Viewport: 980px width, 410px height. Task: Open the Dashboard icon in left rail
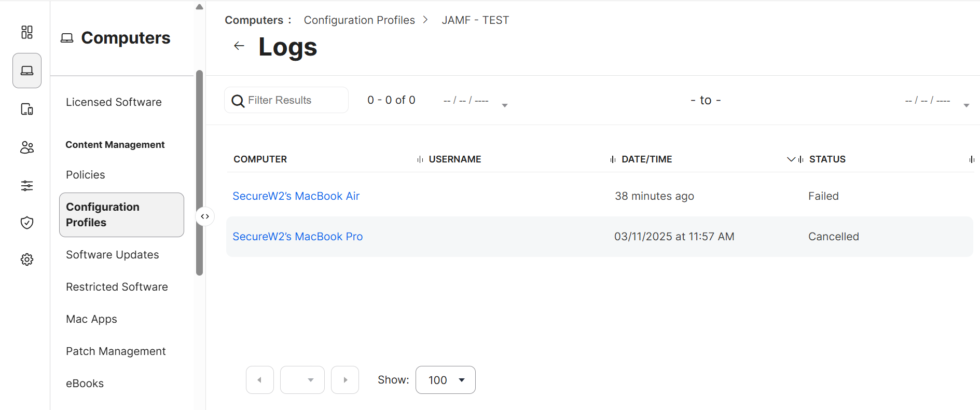27,32
